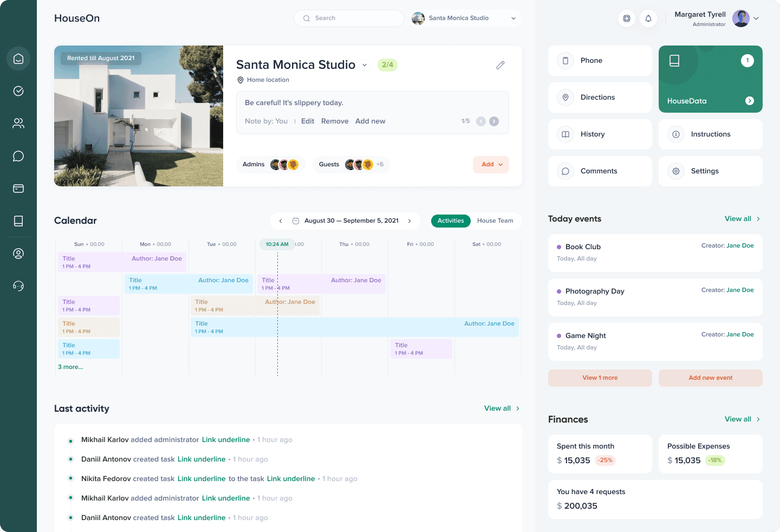Open the Home section in the sidebar
Image resolution: width=780 pixels, height=532 pixels.
tap(18, 59)
